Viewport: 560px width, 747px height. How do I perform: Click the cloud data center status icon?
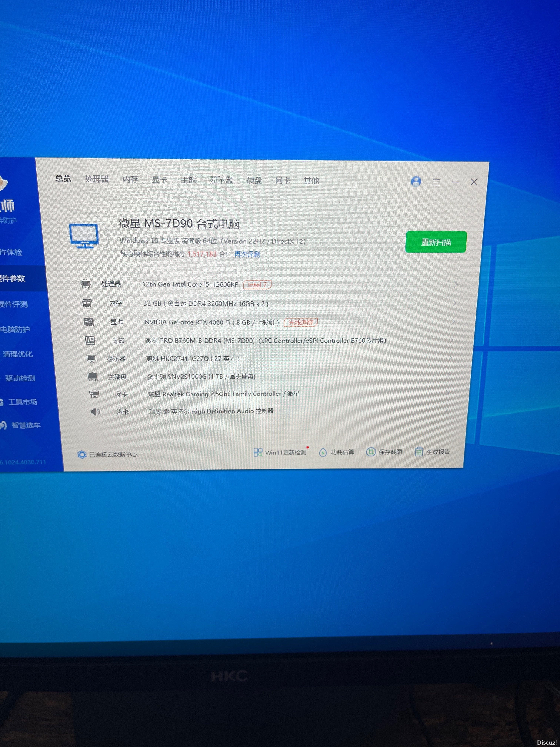pyautogui.click(x=82, y=454)
